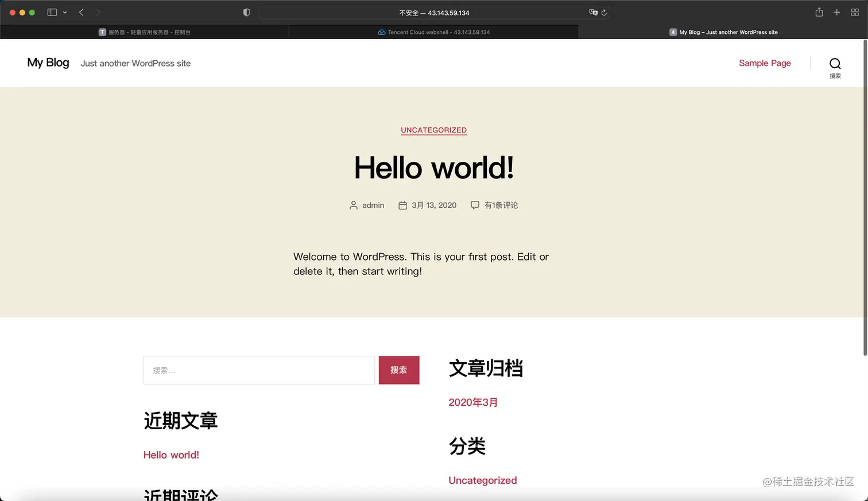Open the My Blog site title link
The image size is (868, 501).
point(48,63)
